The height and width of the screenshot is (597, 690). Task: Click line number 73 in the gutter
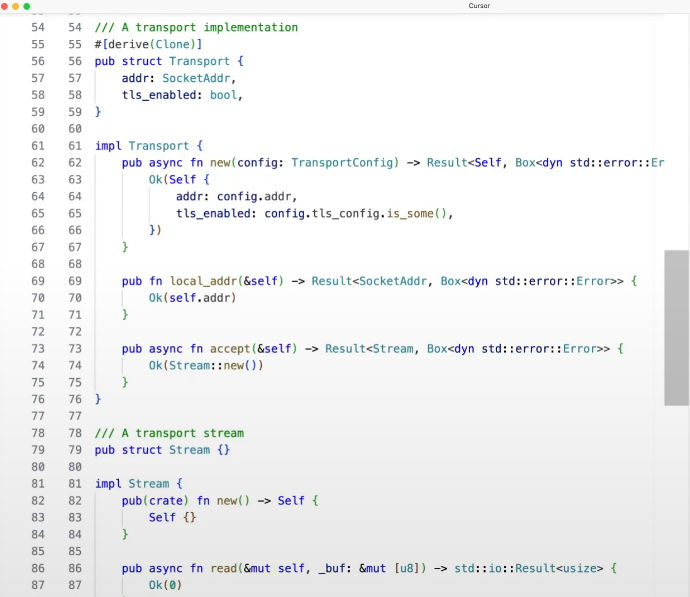coord(75,349)
